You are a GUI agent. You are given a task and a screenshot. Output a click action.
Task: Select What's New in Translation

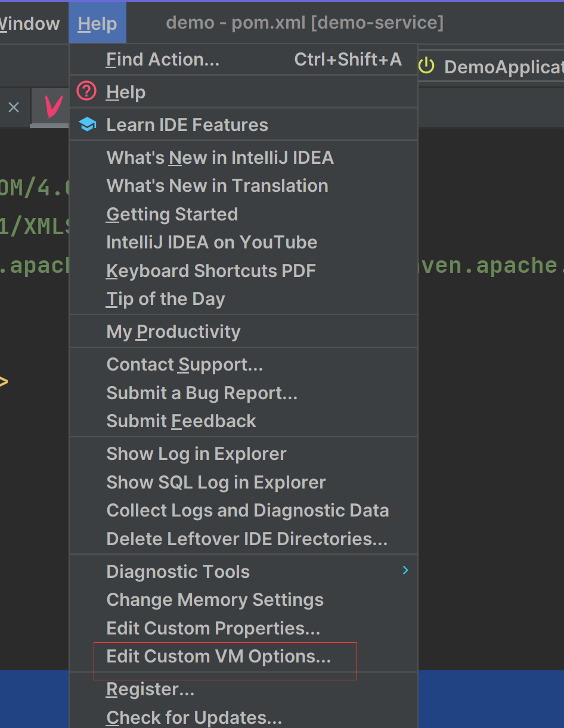(x=217, y=186)
